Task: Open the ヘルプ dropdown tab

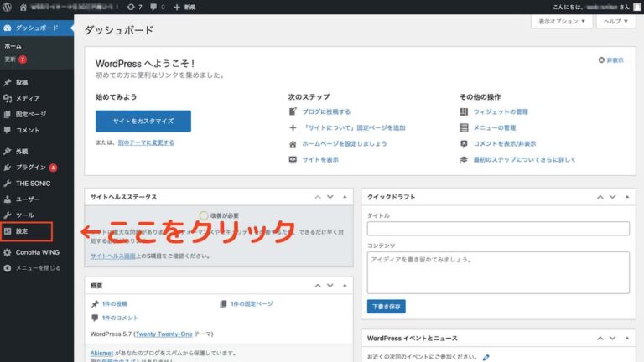Action: (615, 21)
